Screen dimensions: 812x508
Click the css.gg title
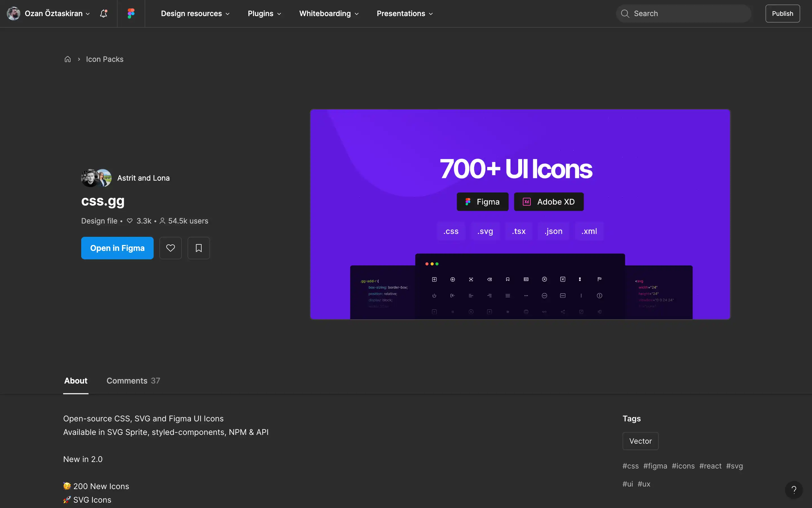tap(103, 201)
